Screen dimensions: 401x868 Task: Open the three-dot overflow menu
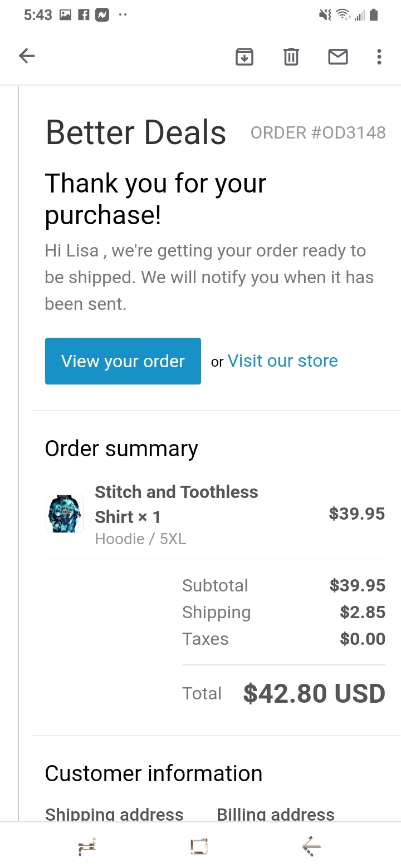tap(379, 57)
